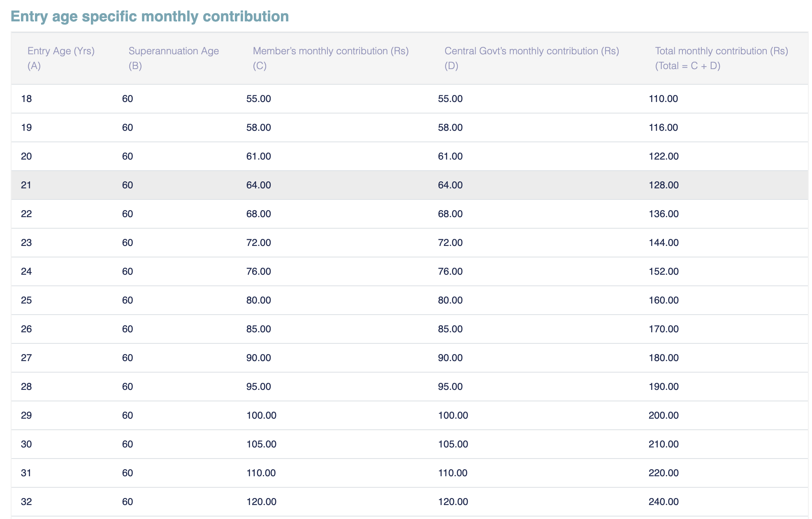This screenshot has height=519, width=812.
Task: Select entry age 18 cell
Action: point(26,99)
